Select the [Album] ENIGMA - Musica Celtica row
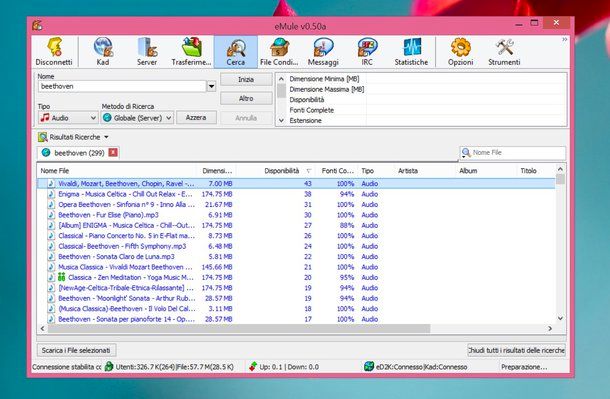 pyautogui.click(x=296, y=225)
